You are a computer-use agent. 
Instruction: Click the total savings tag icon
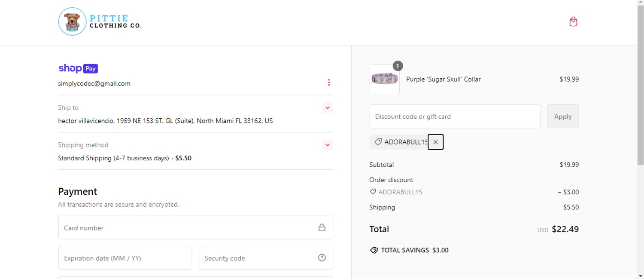[374, 250]
